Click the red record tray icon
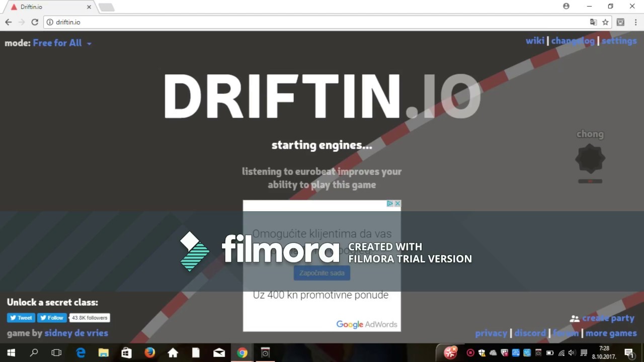This screenshot has width=644, height=362. pyautogui.click(x=470, y=353)
